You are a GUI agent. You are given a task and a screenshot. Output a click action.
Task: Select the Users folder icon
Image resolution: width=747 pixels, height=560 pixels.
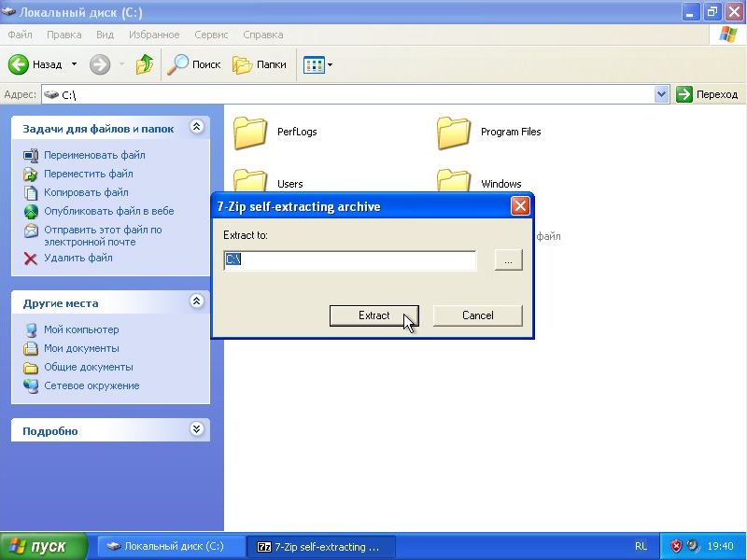pos(250,181)
